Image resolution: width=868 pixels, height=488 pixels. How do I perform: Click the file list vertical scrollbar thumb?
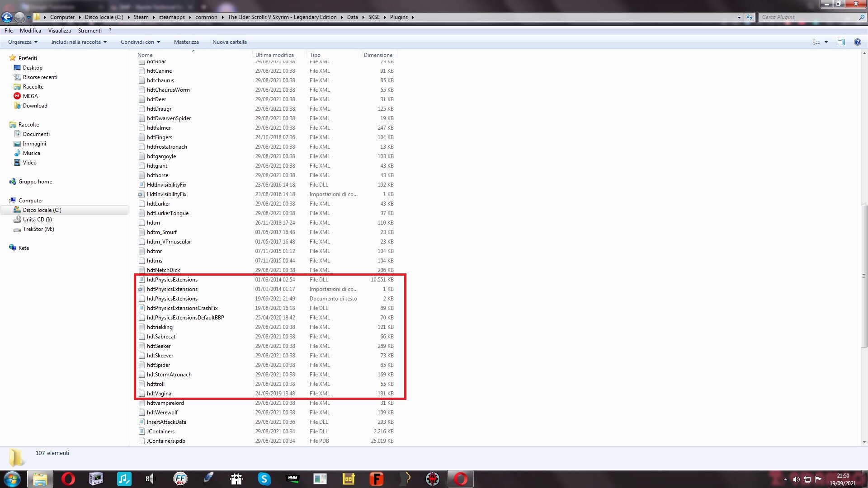click(x=864, y=276)
